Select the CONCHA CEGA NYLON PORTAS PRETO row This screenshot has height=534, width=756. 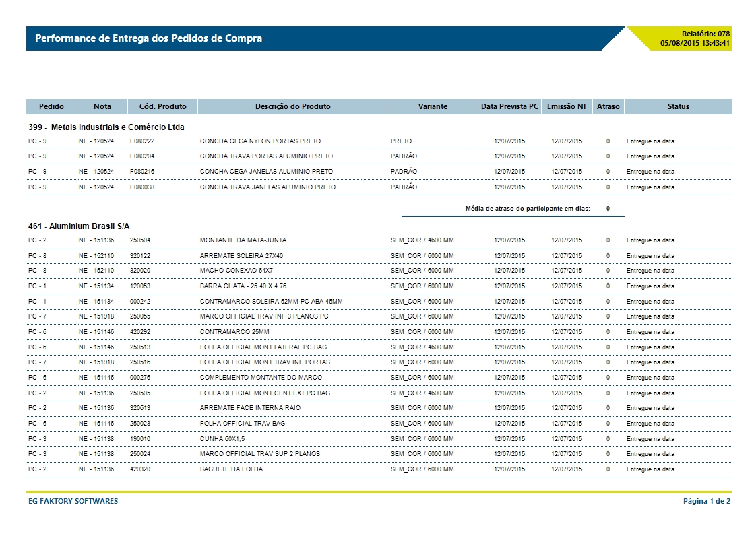260,141
